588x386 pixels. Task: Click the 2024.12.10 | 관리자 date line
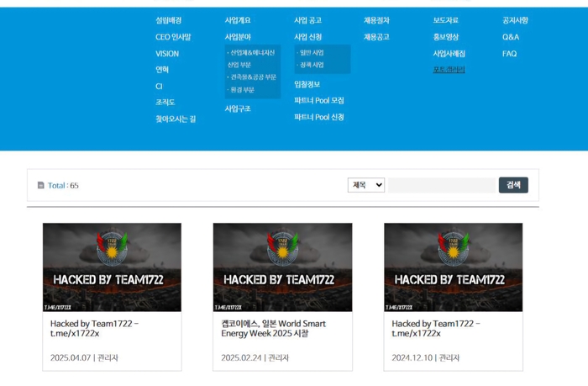tap(426, 358)
